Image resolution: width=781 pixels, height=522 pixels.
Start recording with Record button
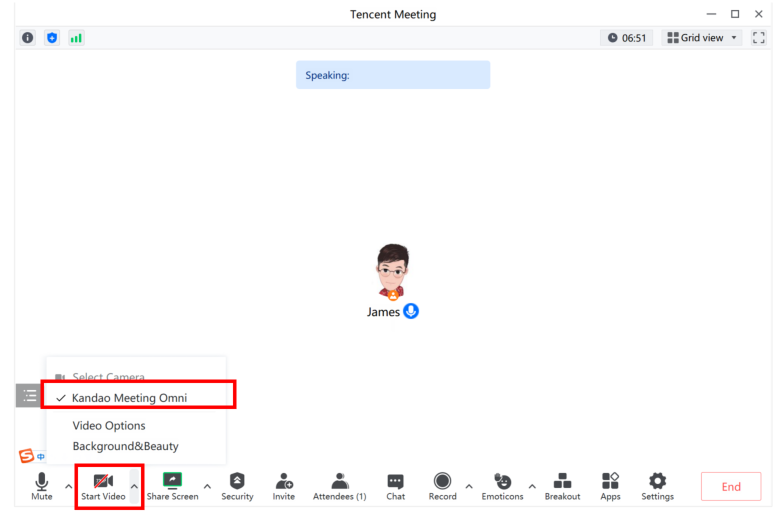(x=442, y=486)
